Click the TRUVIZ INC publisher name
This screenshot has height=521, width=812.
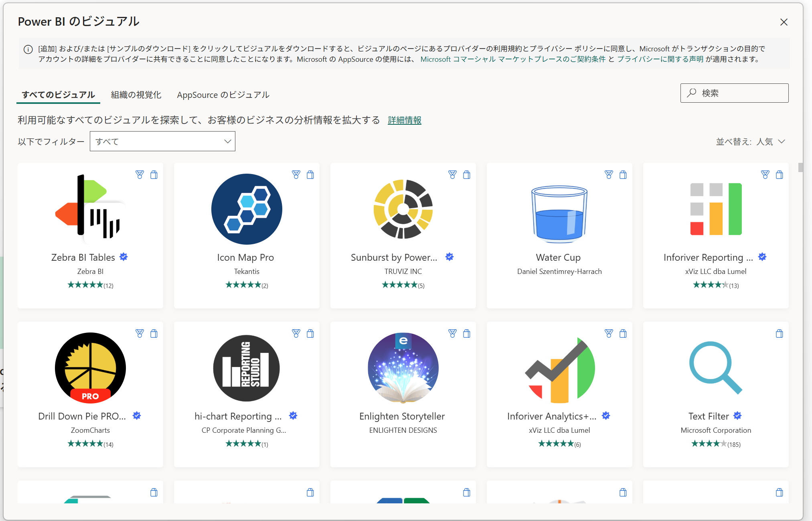click(x=403, y=271)
